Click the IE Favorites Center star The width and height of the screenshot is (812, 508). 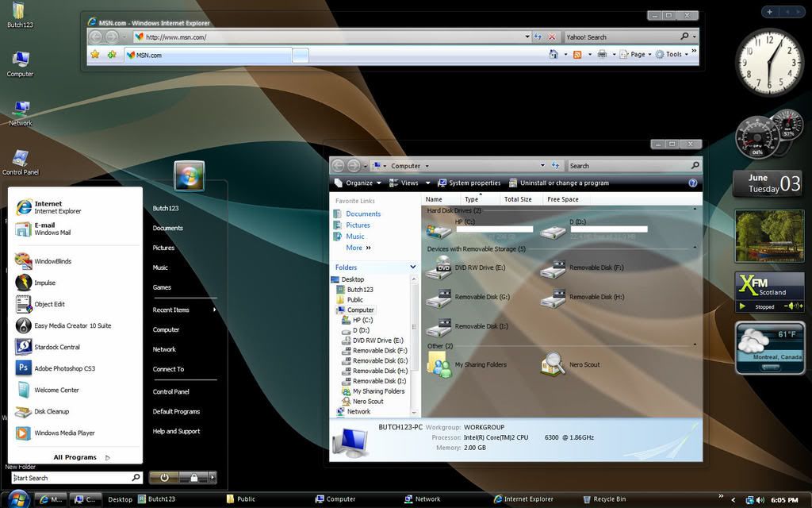click(x=95, y=55)
